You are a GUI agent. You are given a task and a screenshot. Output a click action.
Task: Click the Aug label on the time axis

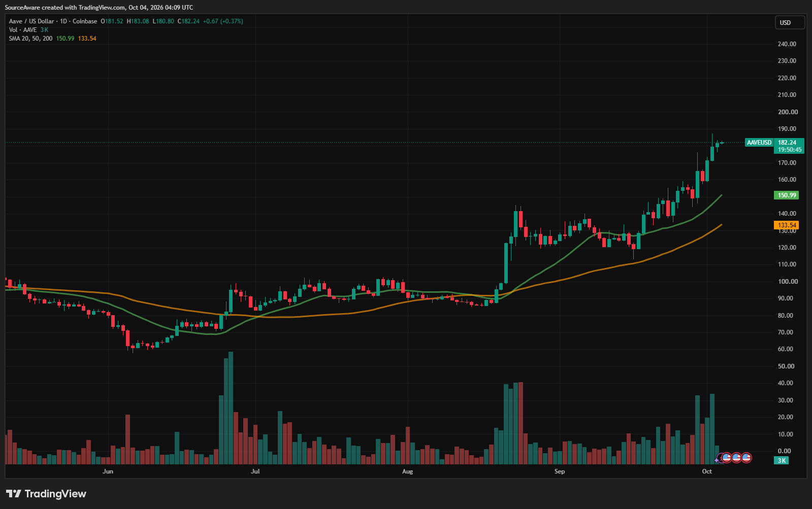pos(407,471)
